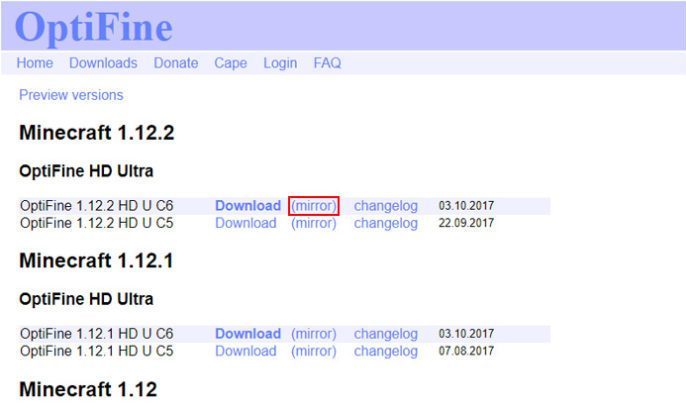
Task: Click OptiFine HD Ultra heading under Minecraft 1.12.2
Action: tap(86, 171)
